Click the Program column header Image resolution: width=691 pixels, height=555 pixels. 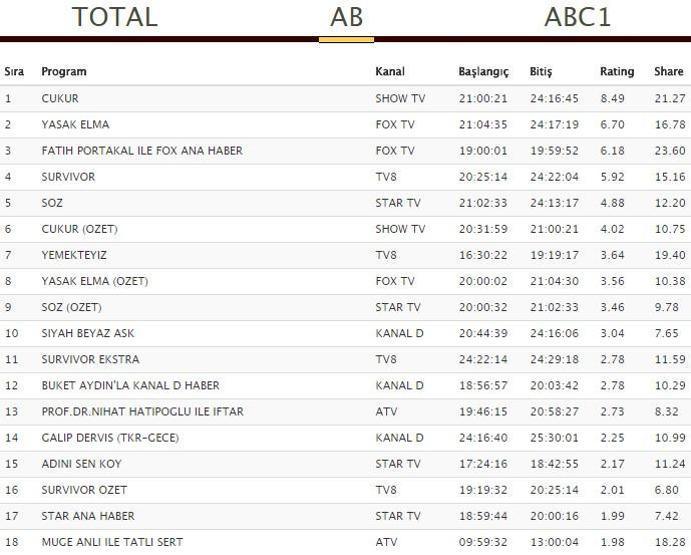pos(64,71)
